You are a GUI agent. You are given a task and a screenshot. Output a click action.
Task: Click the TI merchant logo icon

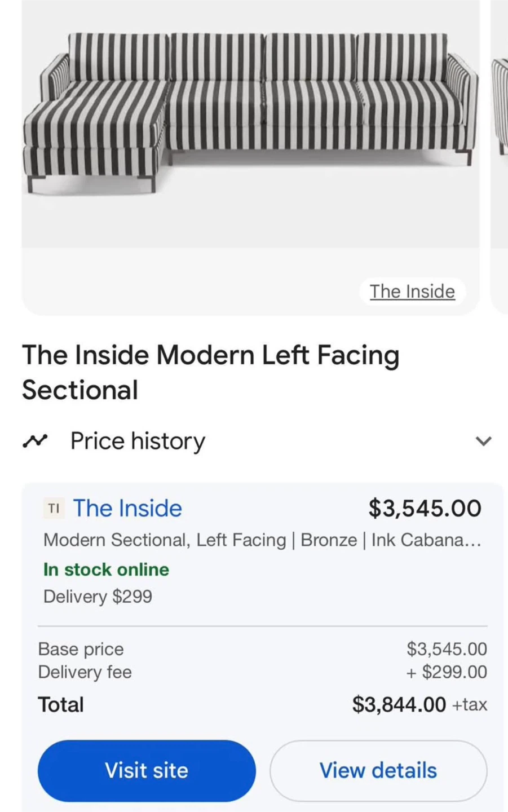[54, 509]
